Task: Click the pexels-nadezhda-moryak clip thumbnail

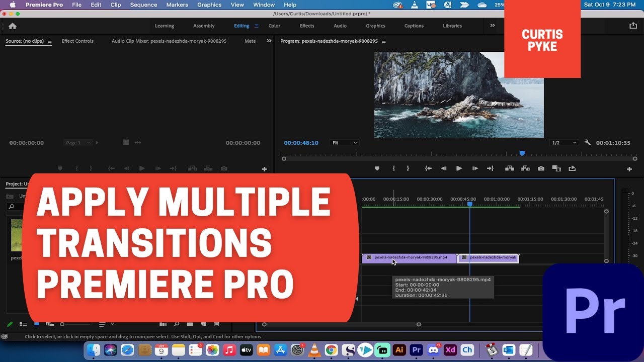Action: tap(16, 235)
